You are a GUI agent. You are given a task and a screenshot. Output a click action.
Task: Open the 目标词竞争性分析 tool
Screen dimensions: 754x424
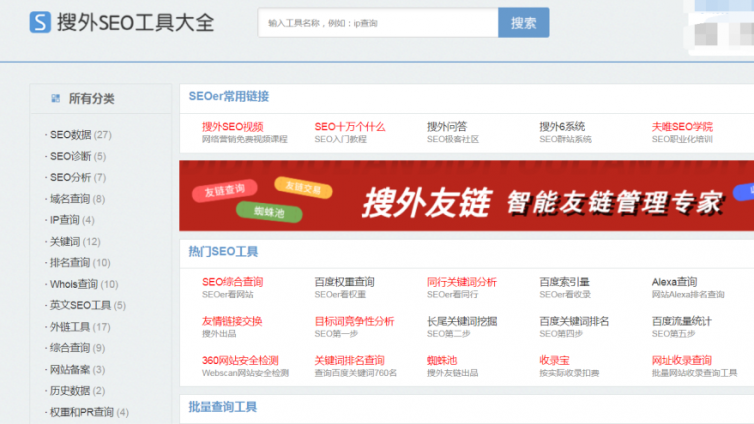(x=354, y=321)
